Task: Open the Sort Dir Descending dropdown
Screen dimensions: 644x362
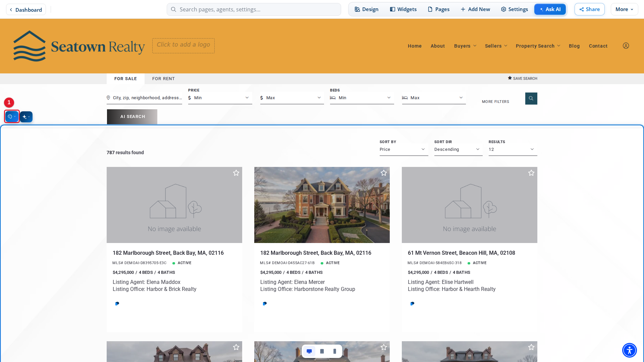Action: tap(459, 149)
